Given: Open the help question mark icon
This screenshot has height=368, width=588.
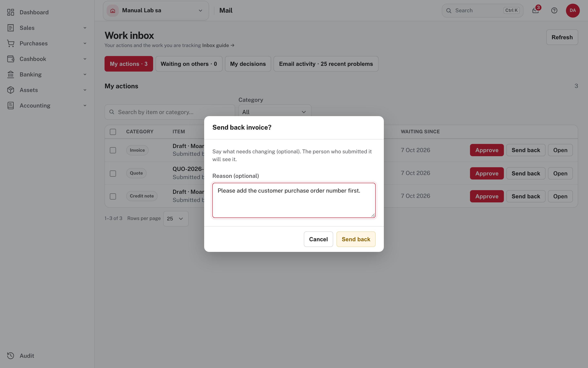Looking at the screenshot, I should 554,10.
